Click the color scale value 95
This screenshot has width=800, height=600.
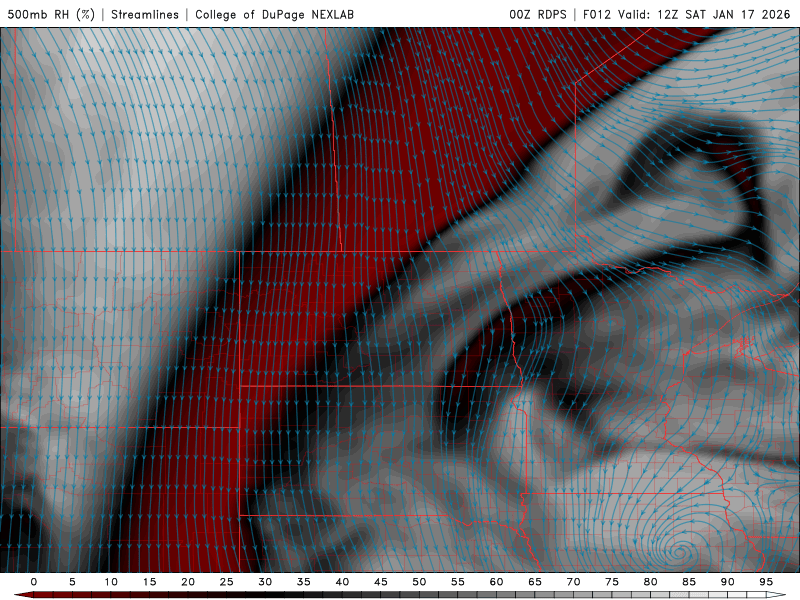[x=766, y=582]
